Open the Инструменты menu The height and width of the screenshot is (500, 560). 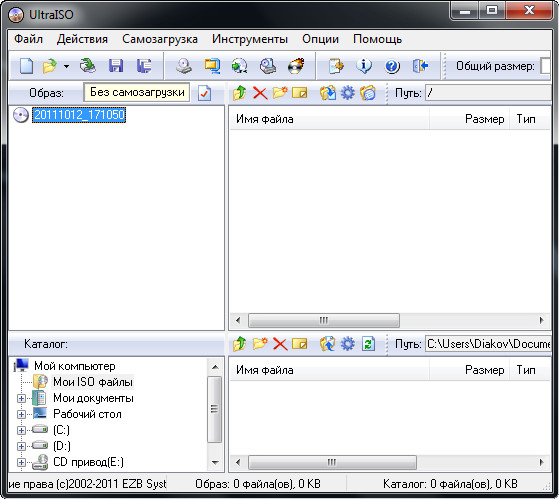click(x=250, y=39)
